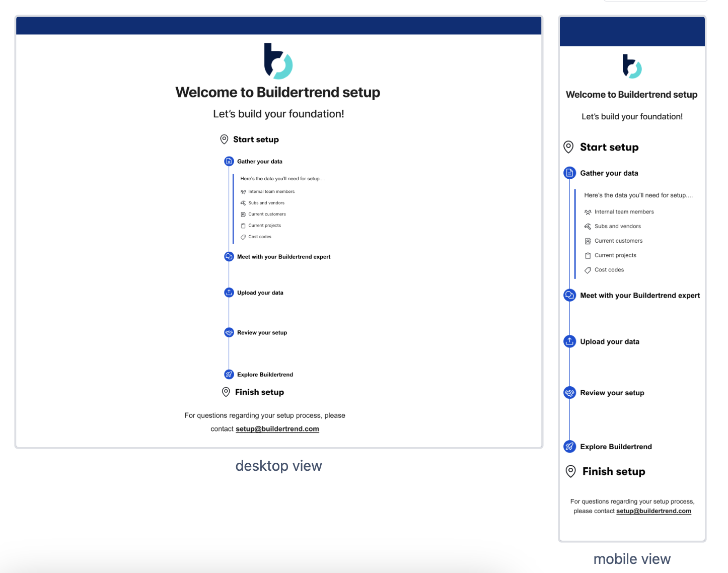This screenshot has height=573, width=728.
Task: Click Finish setup pin icon in desktop view
Action: pos(226,392)
